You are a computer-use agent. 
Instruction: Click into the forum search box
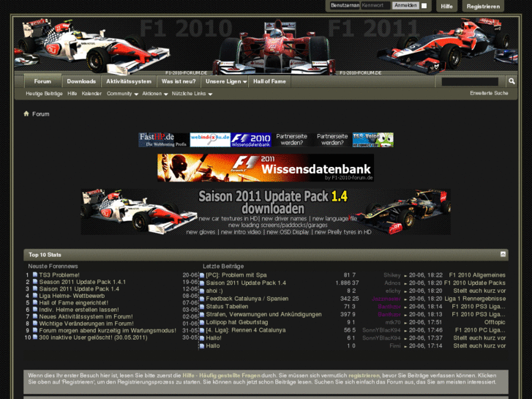click(x=470, y=81)
